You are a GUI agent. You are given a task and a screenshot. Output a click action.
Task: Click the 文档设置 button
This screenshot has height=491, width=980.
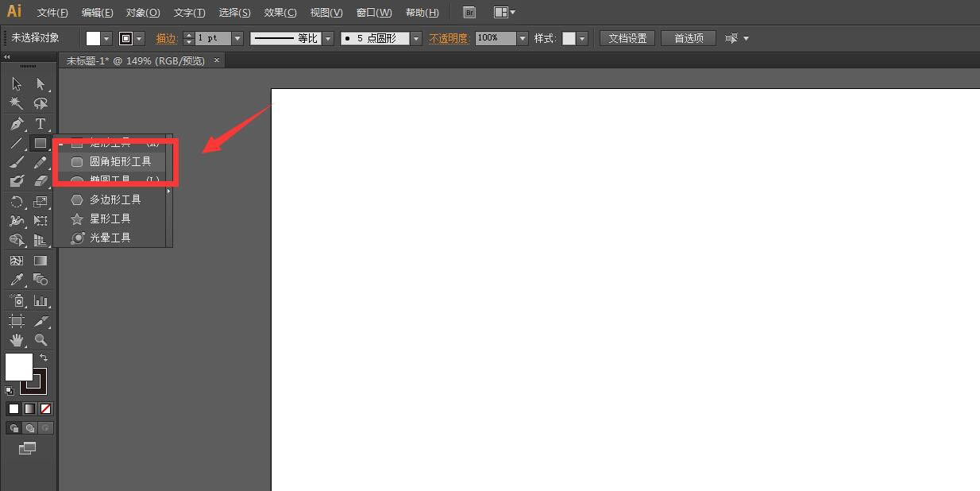point(627,37)
